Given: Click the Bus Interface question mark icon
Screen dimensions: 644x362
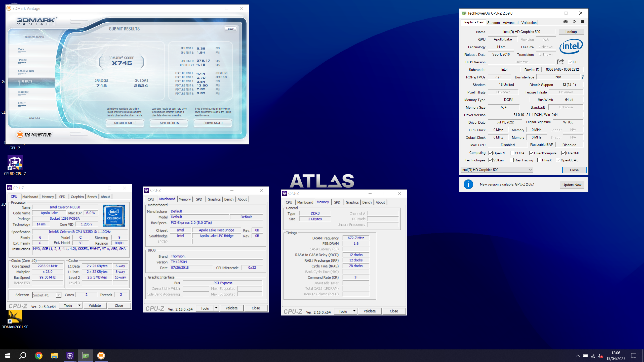Looking at the screenshot, I should 582,77.
